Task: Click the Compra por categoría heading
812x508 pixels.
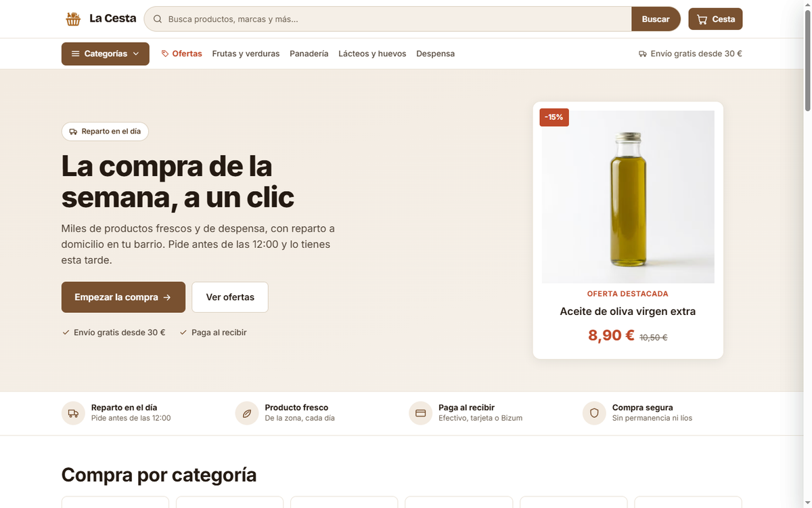Action: [159, 475]
